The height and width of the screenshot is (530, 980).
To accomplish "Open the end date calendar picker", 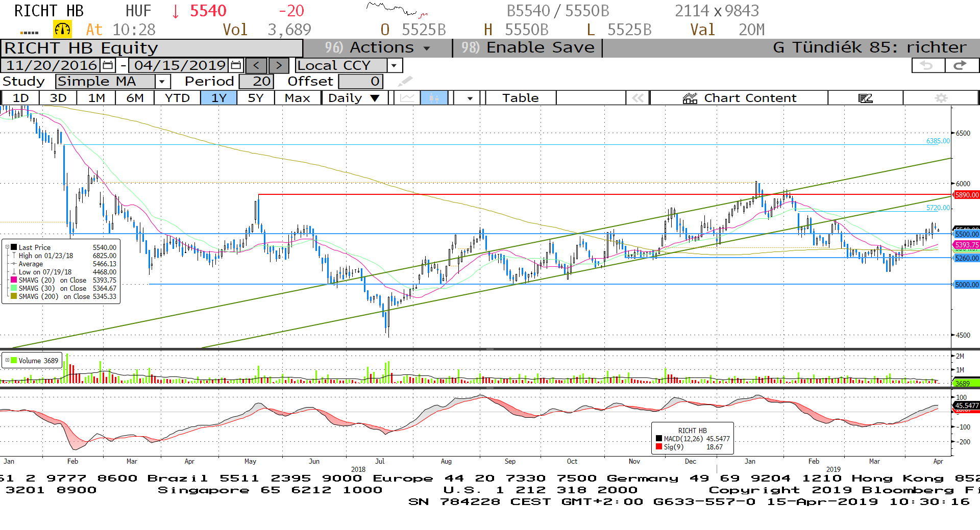I will pos(236,65).
